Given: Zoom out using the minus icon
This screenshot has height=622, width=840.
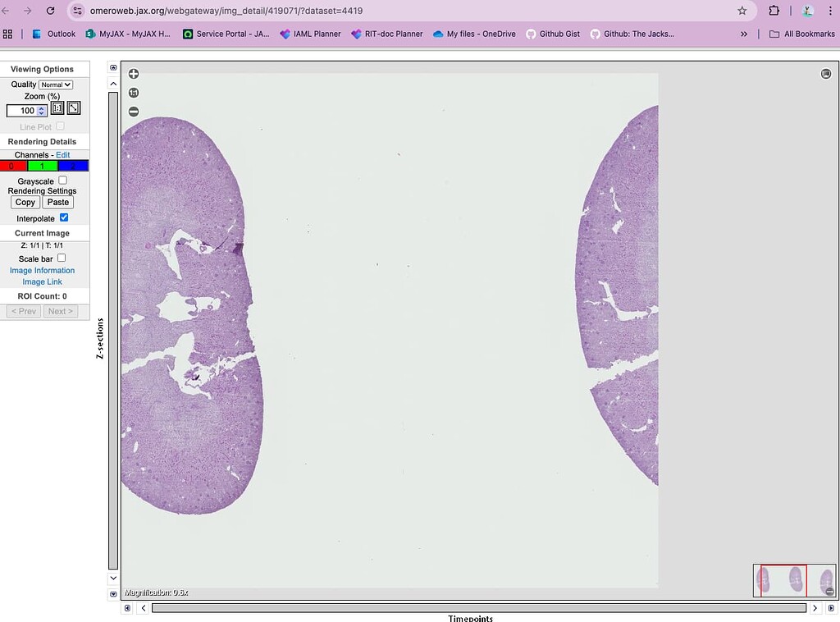Looking at the screenshot, I should tap(134, 111).
